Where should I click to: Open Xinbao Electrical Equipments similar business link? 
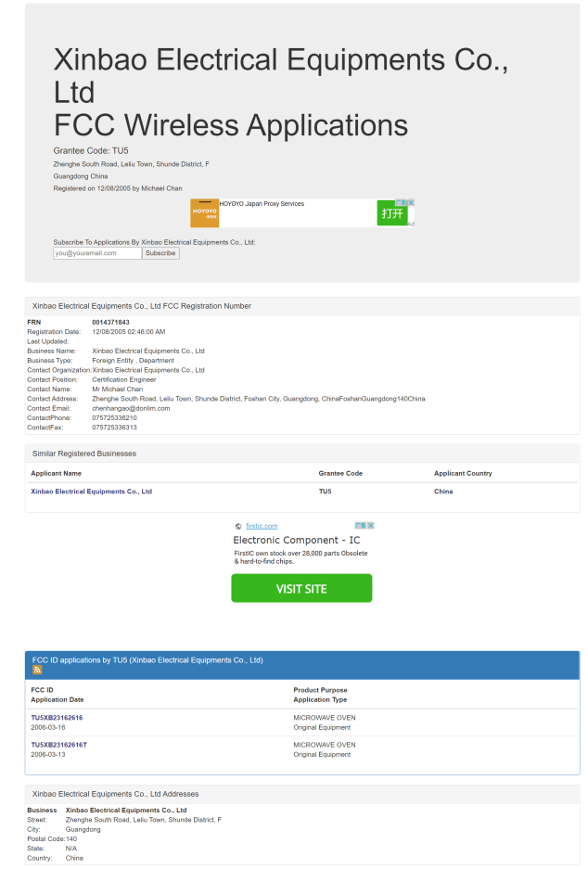coord(91,492)
